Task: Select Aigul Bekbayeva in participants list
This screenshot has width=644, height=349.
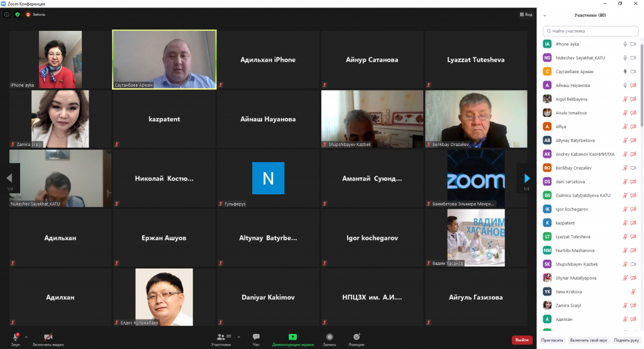Action: click(x=572, y=99)
